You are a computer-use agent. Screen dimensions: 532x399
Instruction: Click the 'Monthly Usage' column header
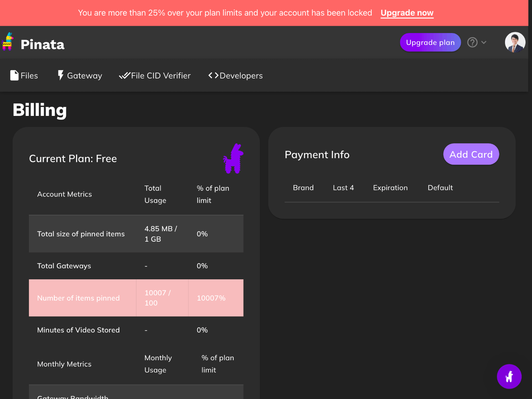(158, 364)
